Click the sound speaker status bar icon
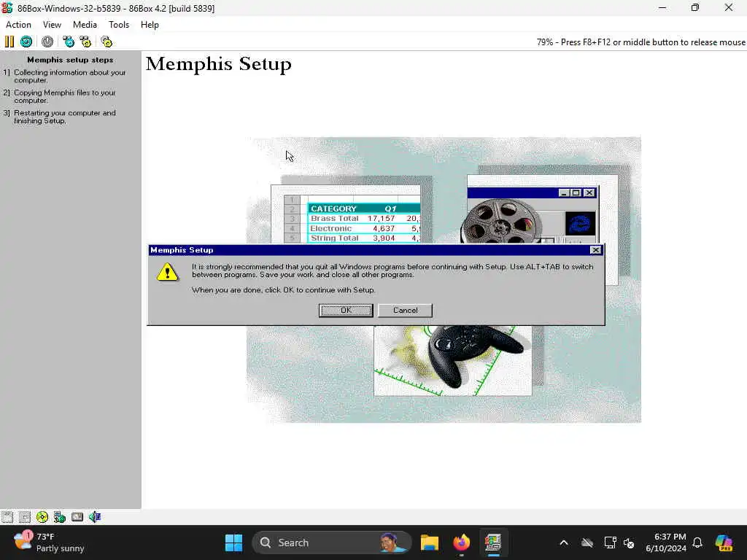 tap(95, 517)
